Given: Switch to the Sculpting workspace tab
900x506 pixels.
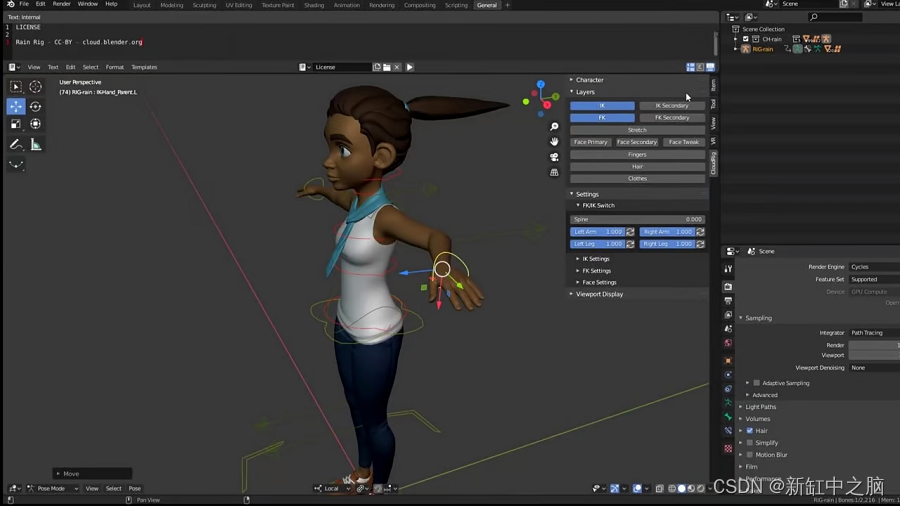Looking at the screenshot, I should (x=204, y=5).
